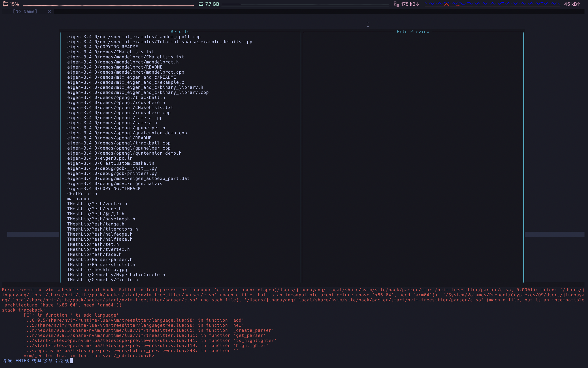Select main.cpp in results list
Viewport: 588px width, 368px height.
[x=78, y=199]
